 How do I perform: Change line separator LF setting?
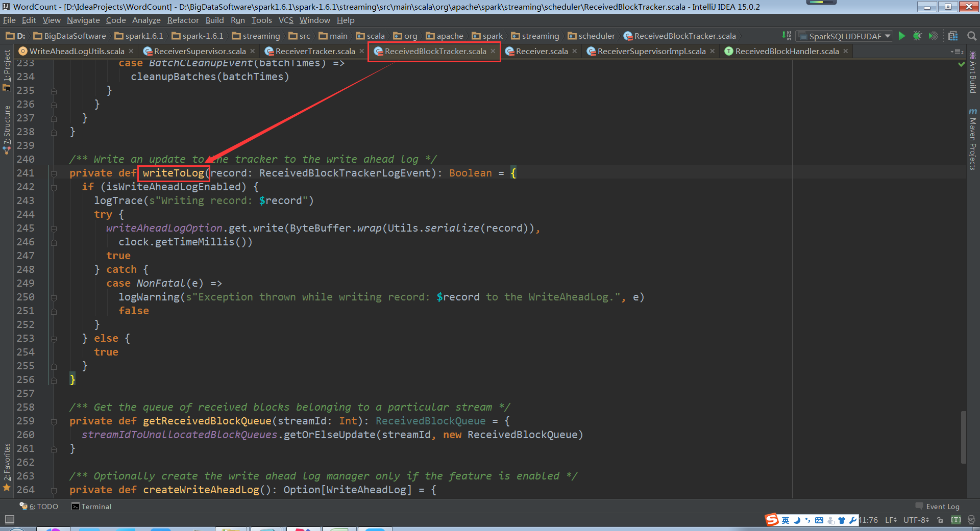pos(891,520)
